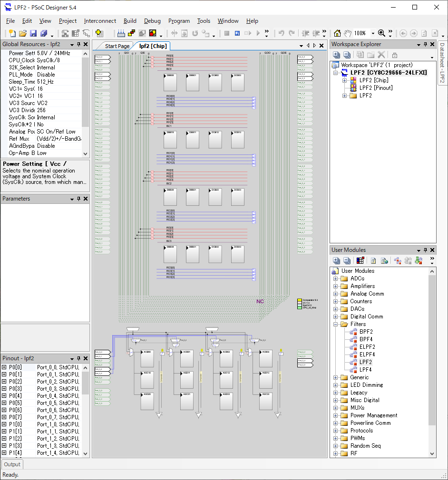448x480 pixels.
Task: Toggle pin on Global Resources panel
Action: pyautogui.click(x=79, y=44)
